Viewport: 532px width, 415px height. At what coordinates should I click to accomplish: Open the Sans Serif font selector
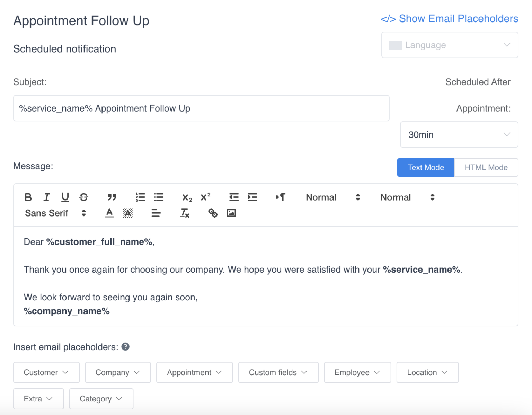tap(54, 213)
